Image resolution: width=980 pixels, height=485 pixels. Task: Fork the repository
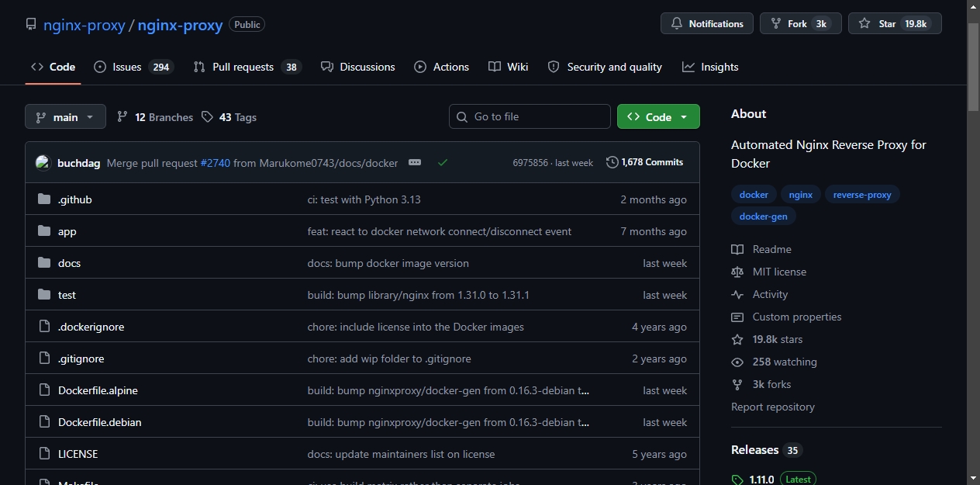(801, 23)
